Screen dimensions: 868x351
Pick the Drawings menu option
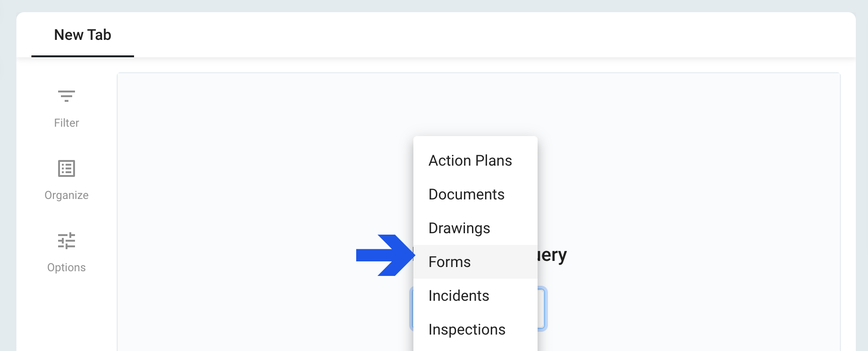[x=459, y=228]
